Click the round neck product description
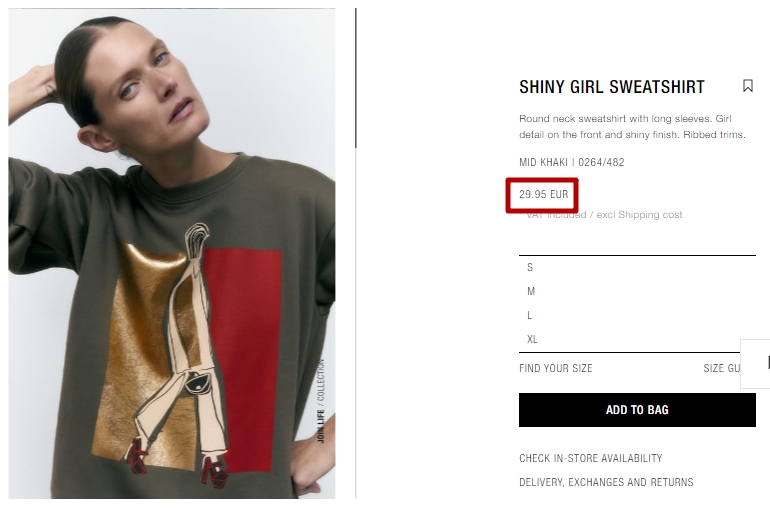 (632, 127)
